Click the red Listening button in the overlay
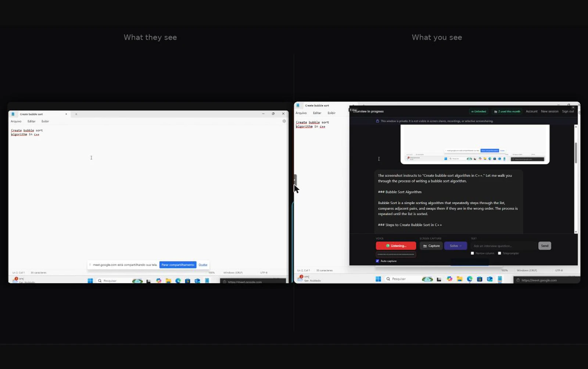The width and height of the screenshot is (588, 369). (x=396, y=246)
